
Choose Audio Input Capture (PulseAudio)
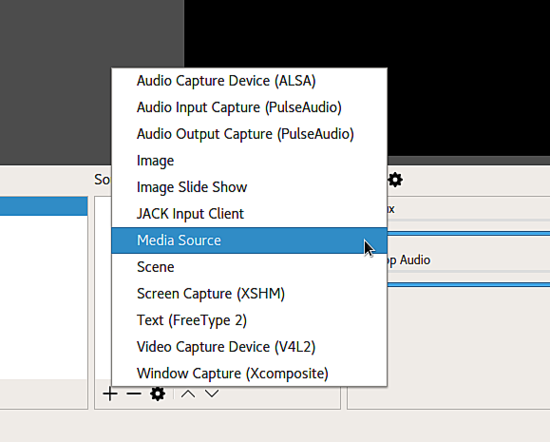coord(249,107)
